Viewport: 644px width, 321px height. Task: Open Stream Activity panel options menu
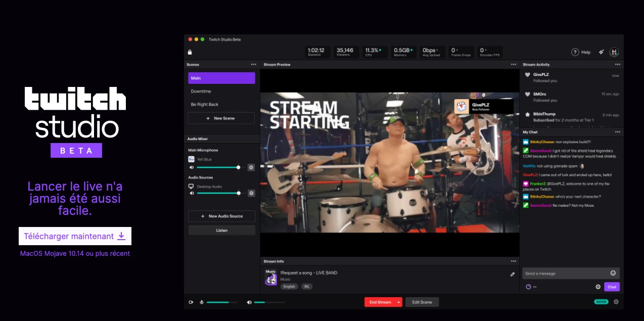click(617, 65)
